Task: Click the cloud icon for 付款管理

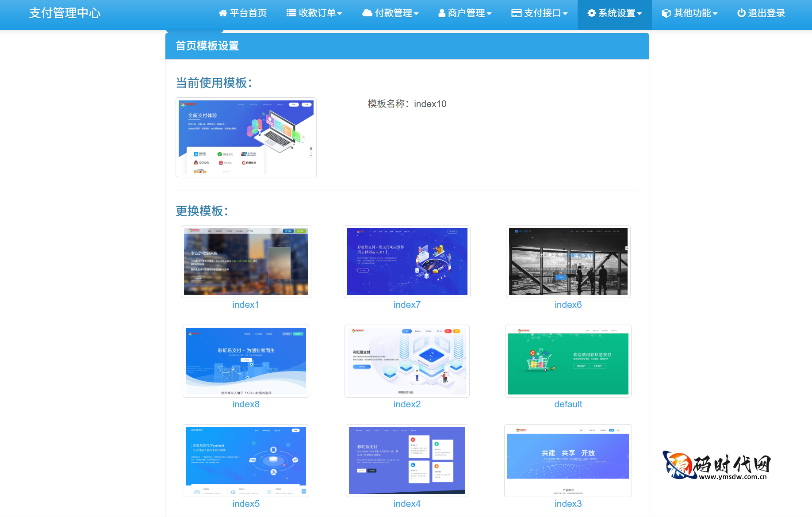Action: click(x=368, y=13)
